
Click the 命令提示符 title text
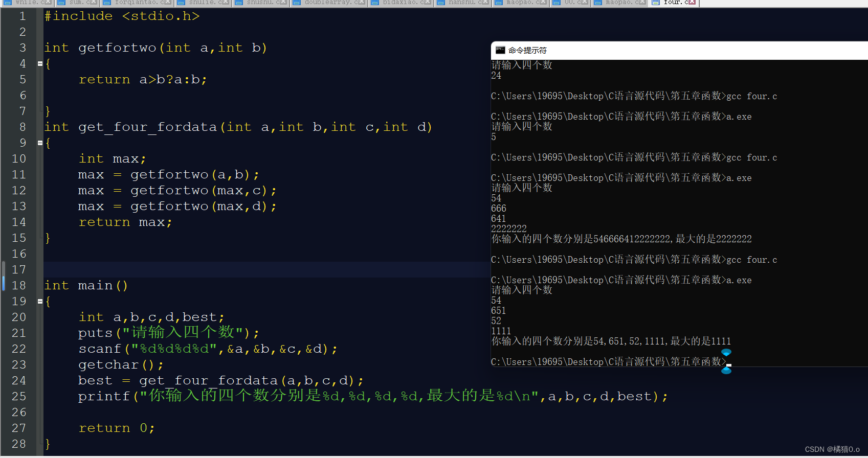pos(527,50)
